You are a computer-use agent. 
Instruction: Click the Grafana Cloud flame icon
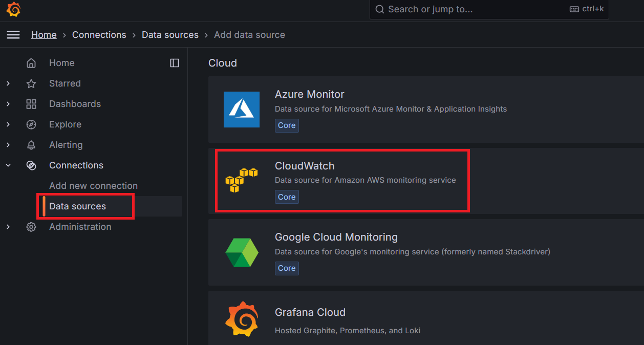(241, 318)
